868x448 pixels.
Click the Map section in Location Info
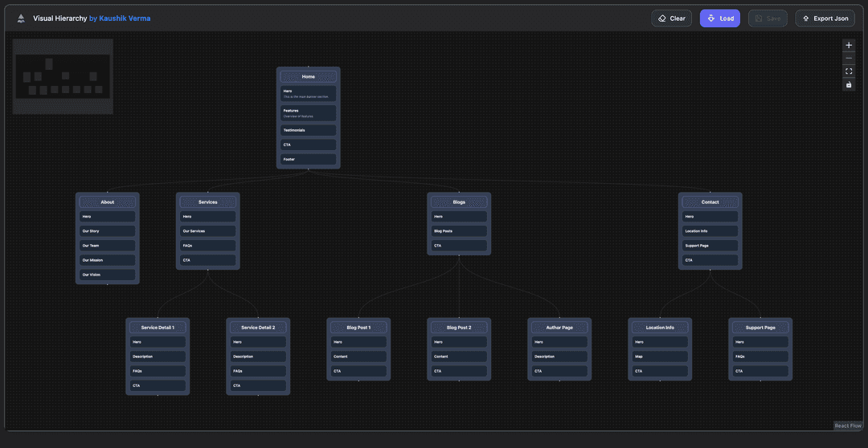[660, 356]
